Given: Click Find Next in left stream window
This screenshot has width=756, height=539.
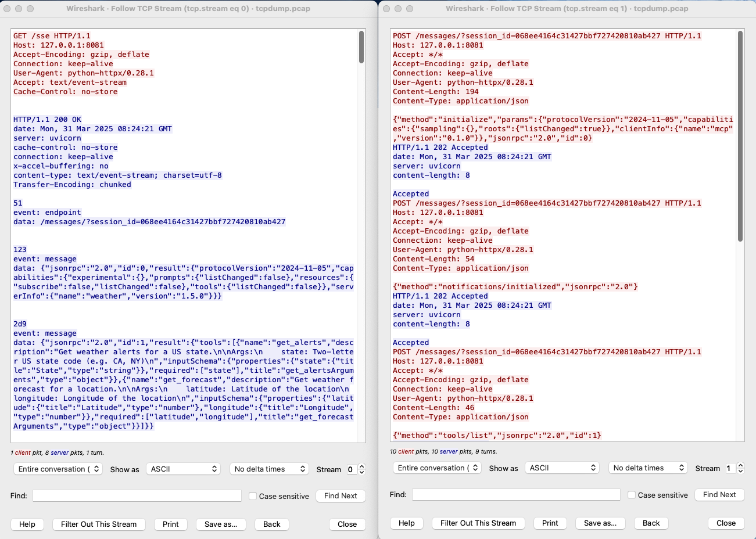Looking at the screenshot, I should [341, 495].
